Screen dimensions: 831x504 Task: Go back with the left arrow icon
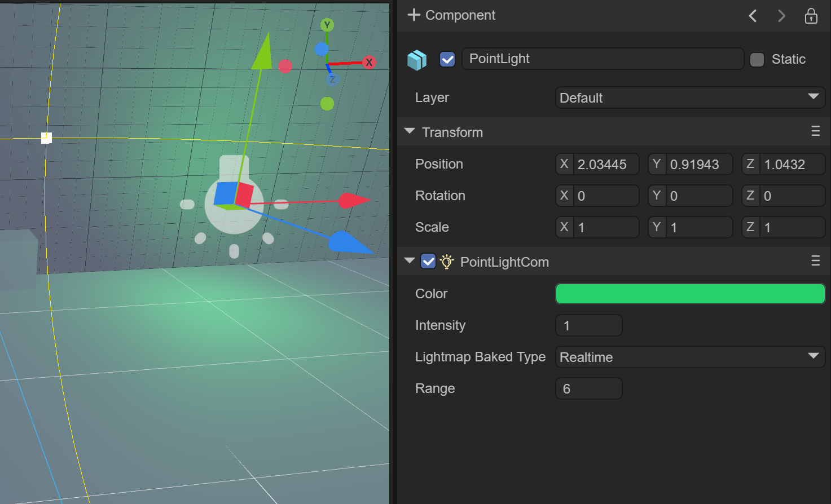tap(753, 16)
